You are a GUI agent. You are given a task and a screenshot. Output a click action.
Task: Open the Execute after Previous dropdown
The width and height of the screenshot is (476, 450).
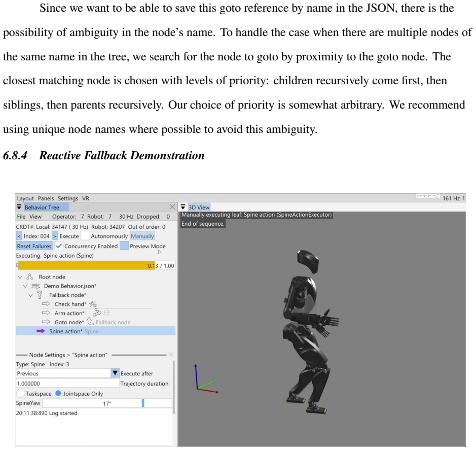pyautogui.click(x=68, y=373)
